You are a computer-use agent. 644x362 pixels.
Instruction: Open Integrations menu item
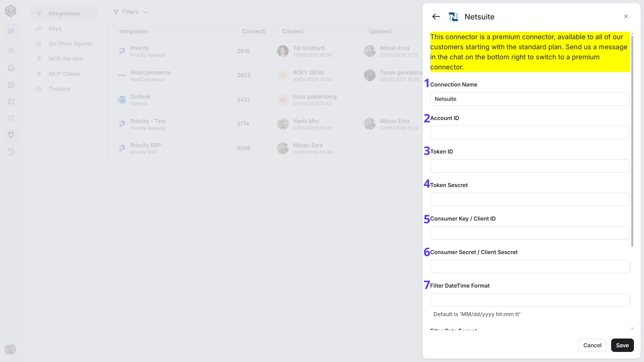[64, 13]
